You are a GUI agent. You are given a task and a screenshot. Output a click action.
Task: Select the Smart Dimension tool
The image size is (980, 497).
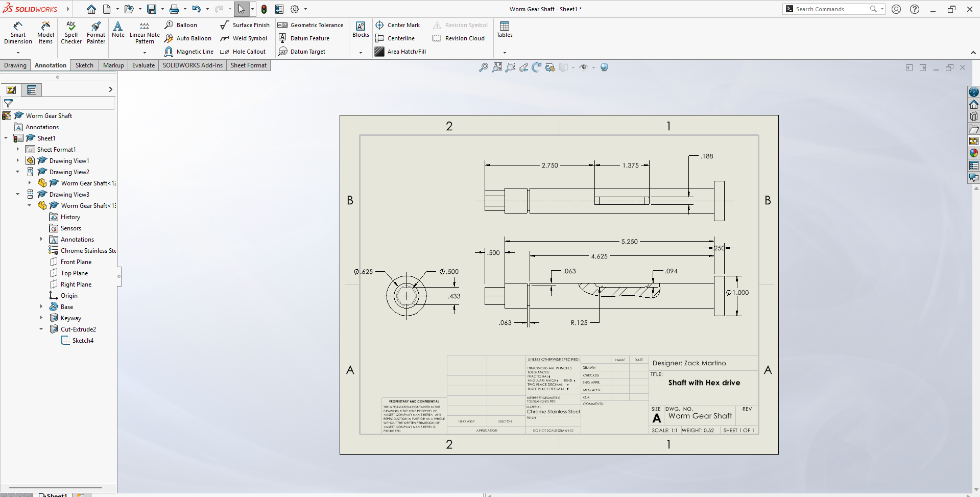(x=18, y=33)
